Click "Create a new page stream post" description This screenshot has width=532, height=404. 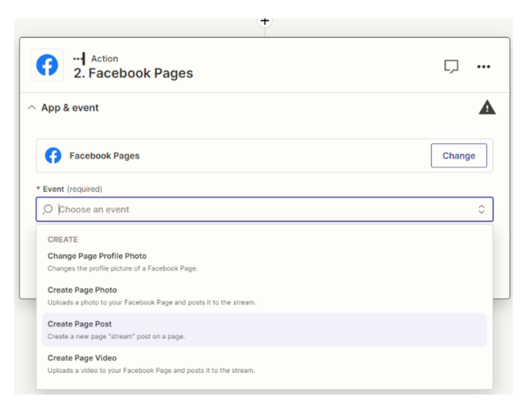click(116, 336)
